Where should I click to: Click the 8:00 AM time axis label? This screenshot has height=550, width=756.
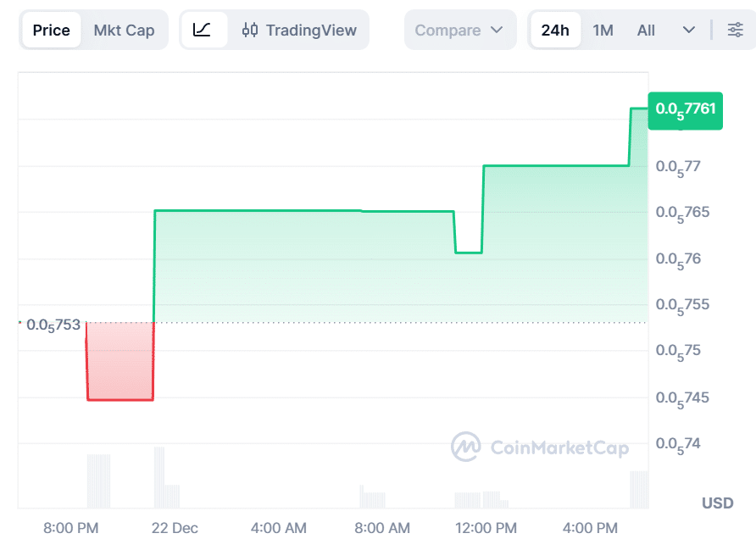381,528
